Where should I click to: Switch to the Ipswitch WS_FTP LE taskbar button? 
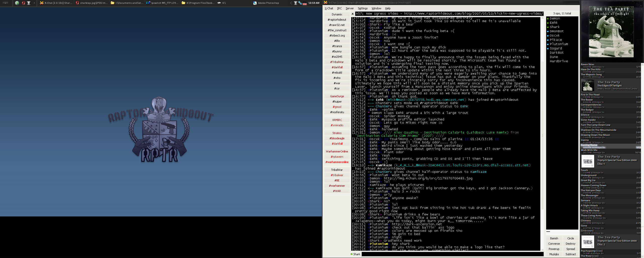tap(163, 3)
